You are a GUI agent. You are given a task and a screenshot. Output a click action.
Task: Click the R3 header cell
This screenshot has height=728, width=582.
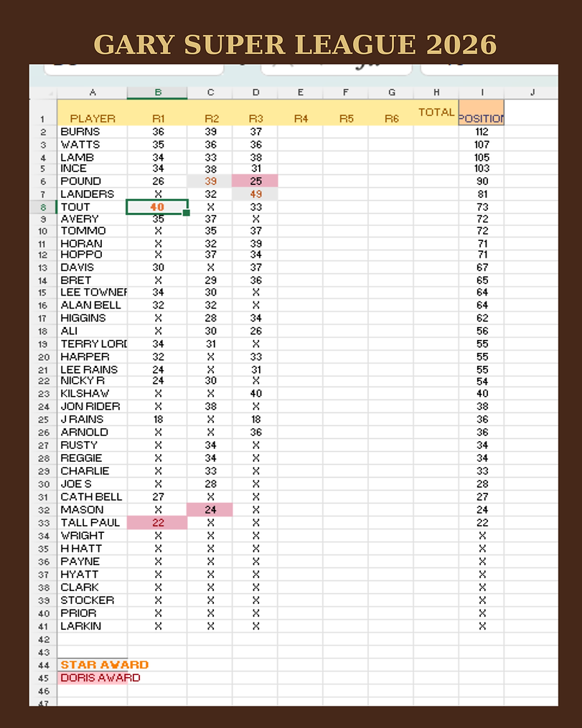point(255,113)
